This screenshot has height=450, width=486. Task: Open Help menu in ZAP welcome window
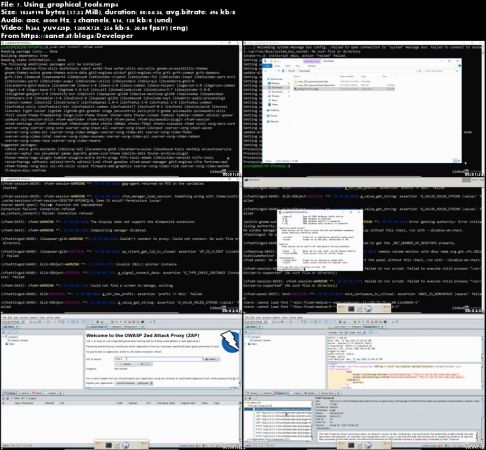pyautogui.click(x=57, y=317)
